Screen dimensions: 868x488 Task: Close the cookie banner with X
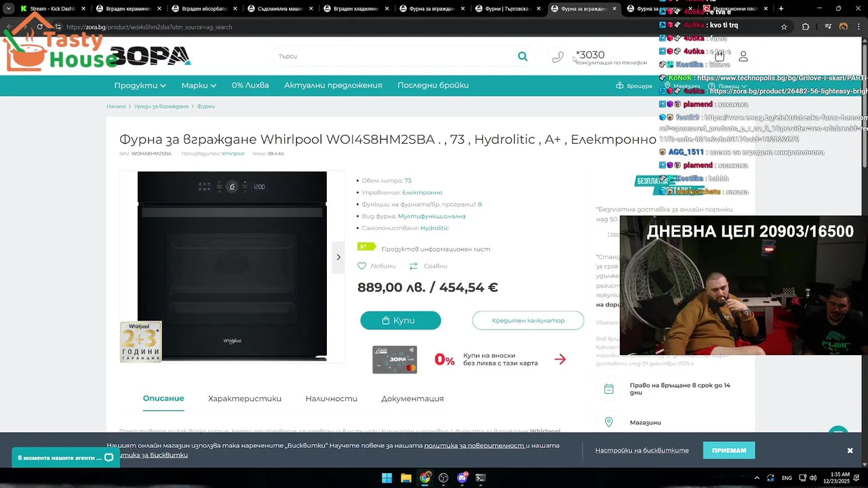pos(850,451)
